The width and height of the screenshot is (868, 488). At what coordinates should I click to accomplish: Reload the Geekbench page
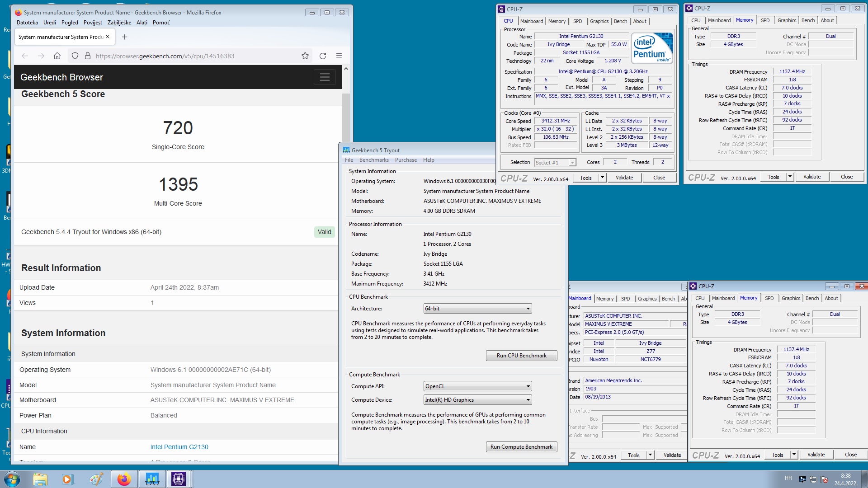point(323,56)
